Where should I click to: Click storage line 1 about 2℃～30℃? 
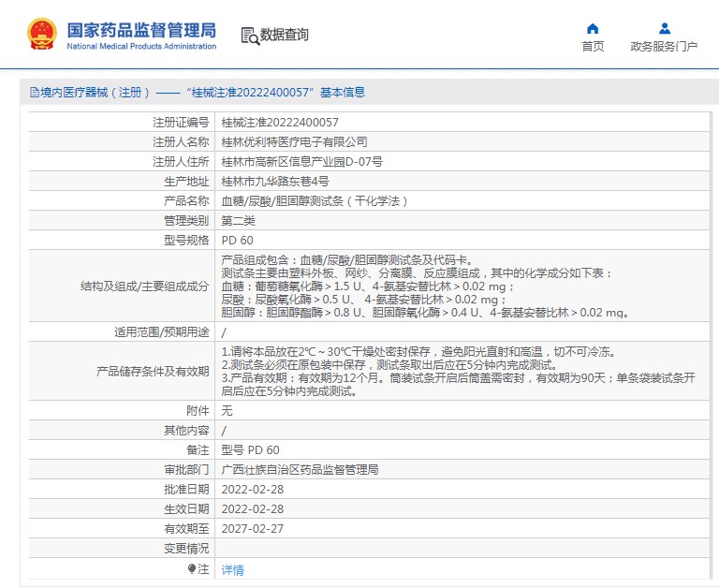[x=418, y=352]
